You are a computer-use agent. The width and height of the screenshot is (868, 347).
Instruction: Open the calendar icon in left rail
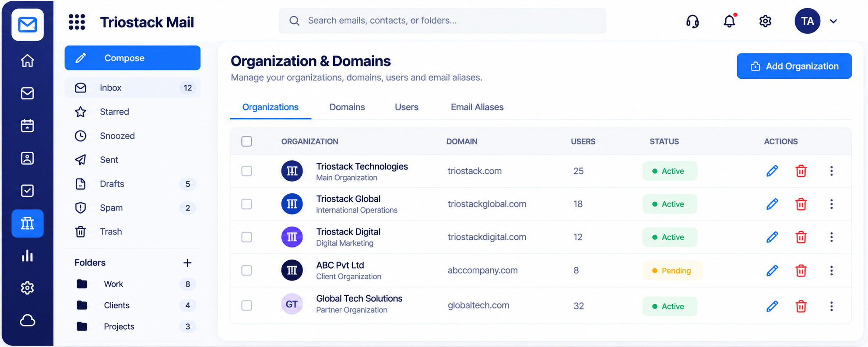coord(27,126)
